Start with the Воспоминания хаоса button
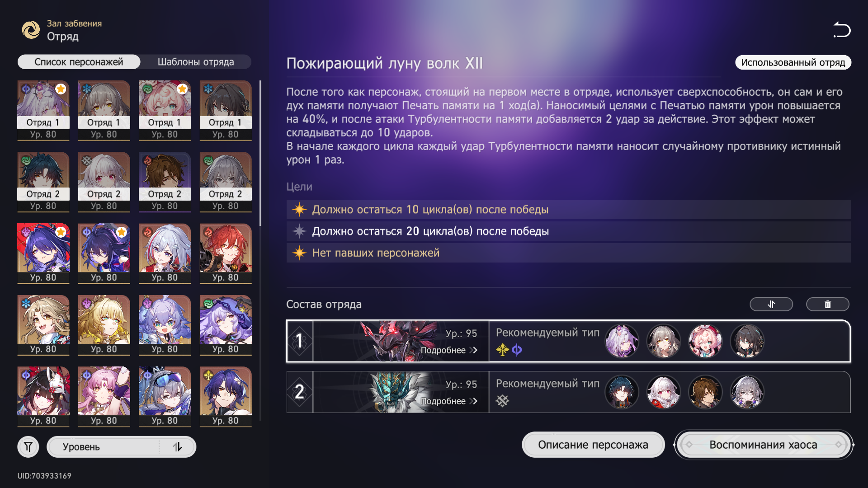868x488 pixels. click(763, 445)
